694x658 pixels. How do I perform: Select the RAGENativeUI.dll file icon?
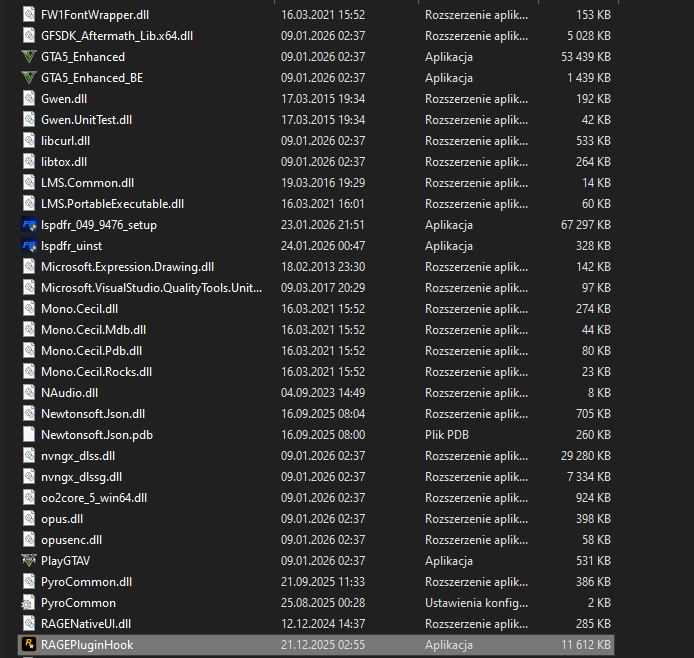pos(29,624)
